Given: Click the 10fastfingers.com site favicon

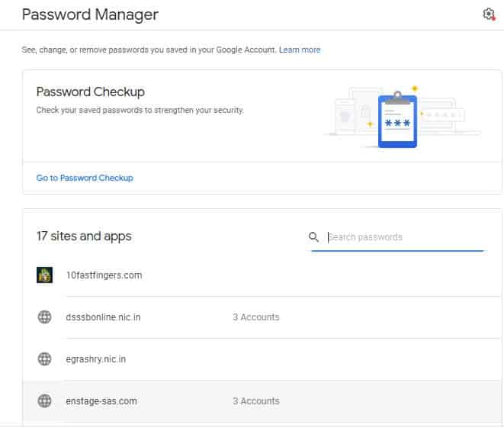Looking at the screenshot, I should tap(45, 275).
